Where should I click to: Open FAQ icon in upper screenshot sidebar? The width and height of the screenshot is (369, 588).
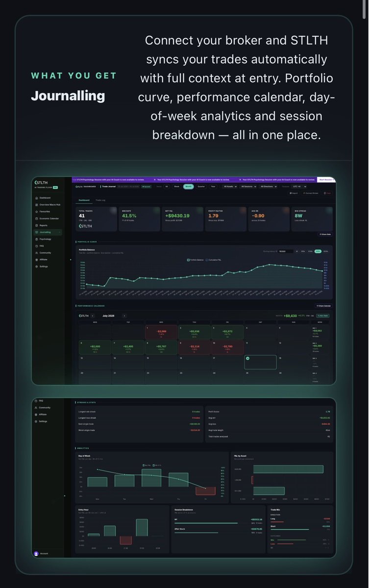click(x=37, y=246)
